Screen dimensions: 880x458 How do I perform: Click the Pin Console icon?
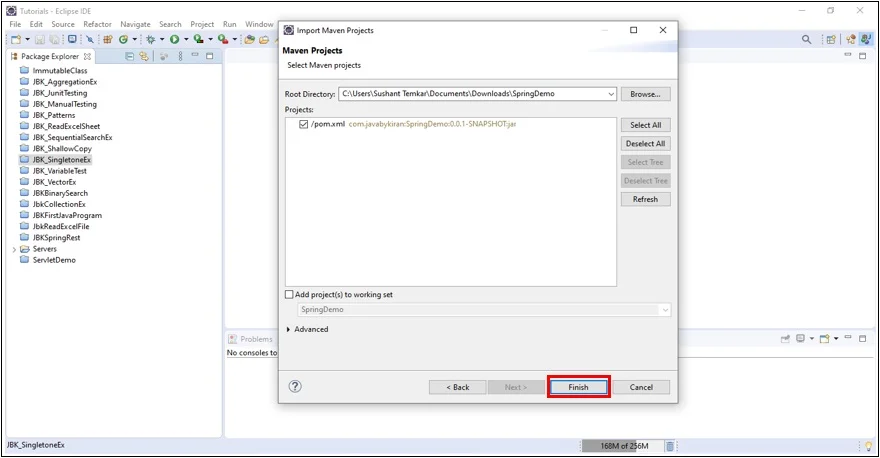tap(785, 338)
